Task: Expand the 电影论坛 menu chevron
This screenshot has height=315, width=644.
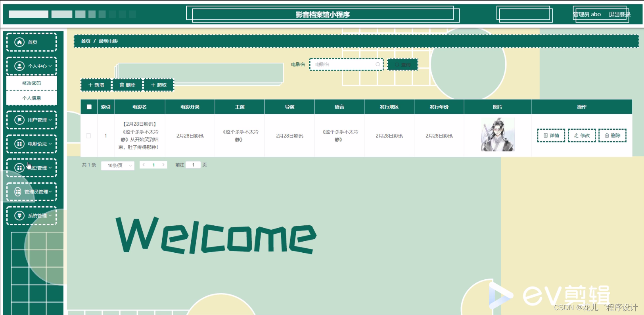Action: click(x=50, y=144)
